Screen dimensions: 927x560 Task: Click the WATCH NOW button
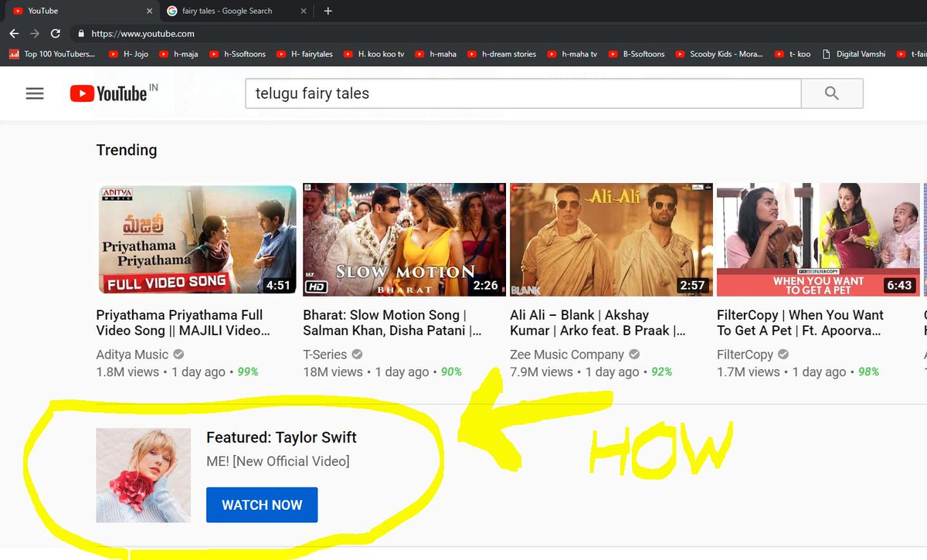pos(262,505)
